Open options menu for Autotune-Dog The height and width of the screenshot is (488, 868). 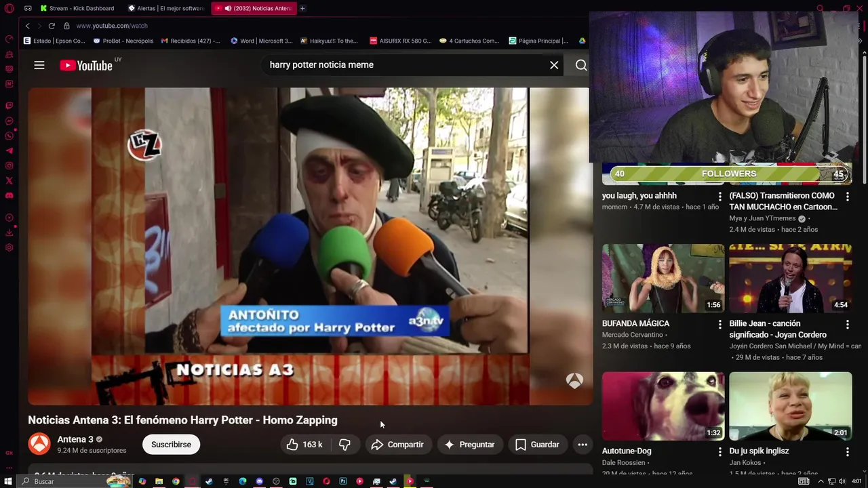[x=720, y=451]
